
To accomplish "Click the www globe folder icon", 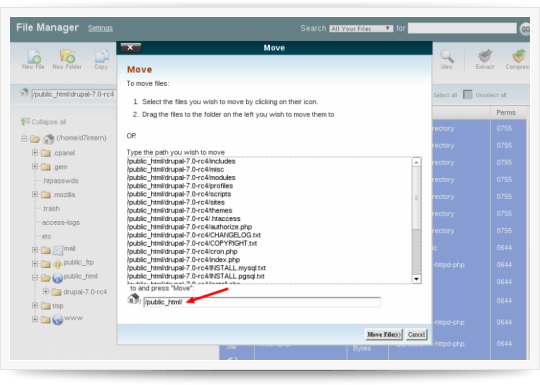I will click(x=58, y=320).
